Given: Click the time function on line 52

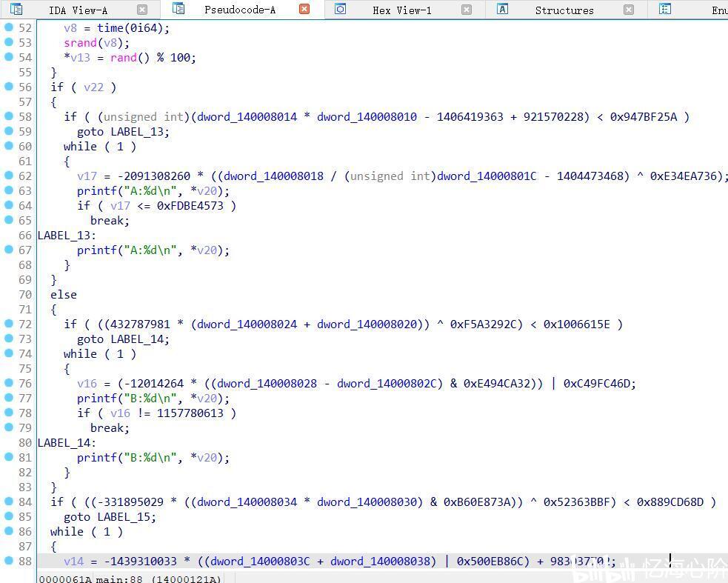Looking at the screenshot, I should click(110, 28).
